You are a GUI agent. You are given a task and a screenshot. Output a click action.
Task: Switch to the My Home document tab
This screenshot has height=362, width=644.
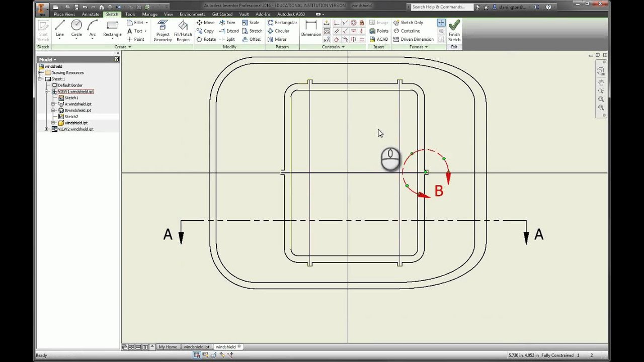tap(168, 347)
